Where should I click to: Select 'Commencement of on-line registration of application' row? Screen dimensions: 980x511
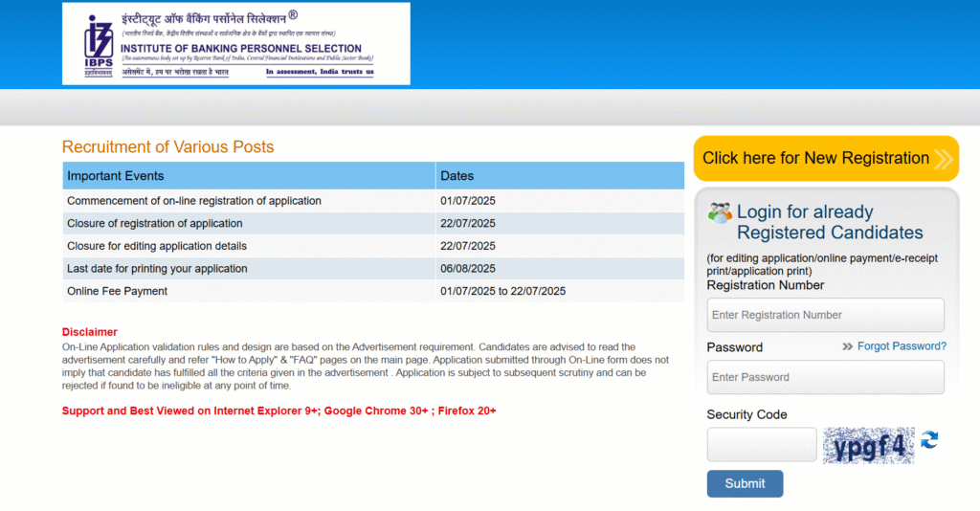[373, 201]
